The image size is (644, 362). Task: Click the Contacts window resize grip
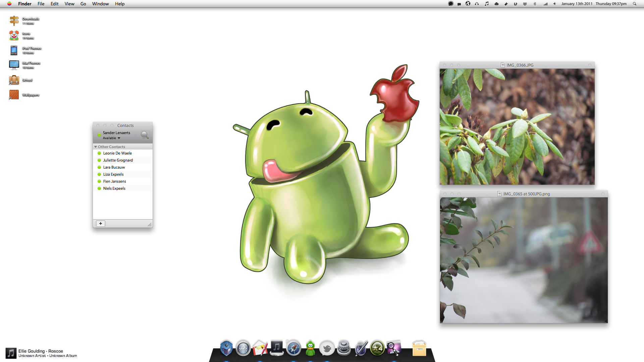point(150,225)
